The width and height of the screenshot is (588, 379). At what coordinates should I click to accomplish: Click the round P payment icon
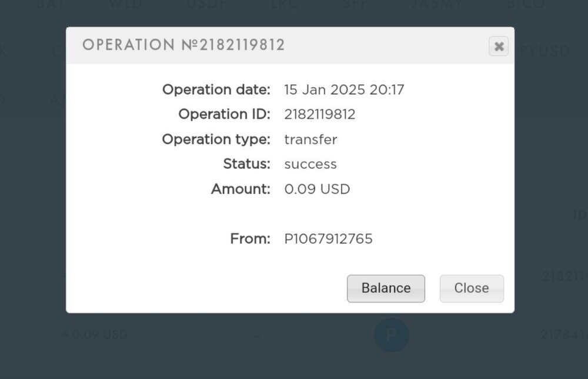[392, 335]
